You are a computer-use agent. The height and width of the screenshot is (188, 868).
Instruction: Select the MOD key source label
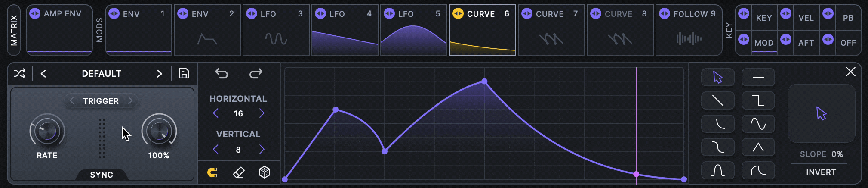[x=764, y=43]
